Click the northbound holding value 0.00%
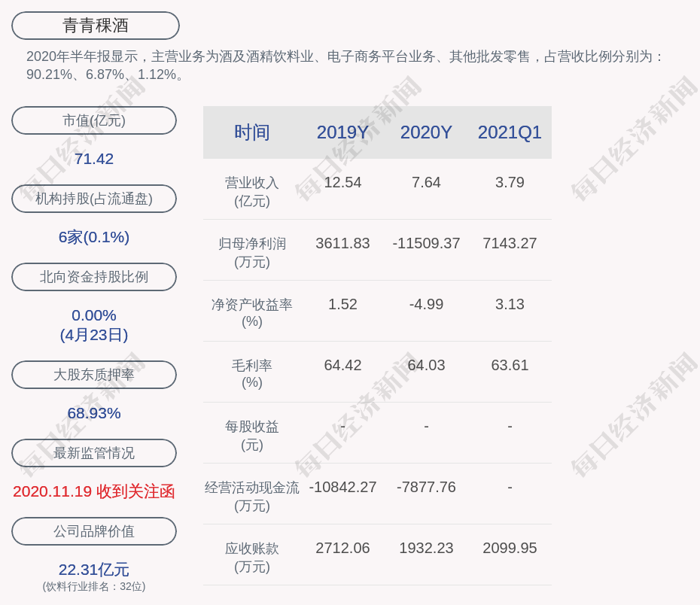The width and height of the screenshot is (700, 605). [x=94, y=315]
